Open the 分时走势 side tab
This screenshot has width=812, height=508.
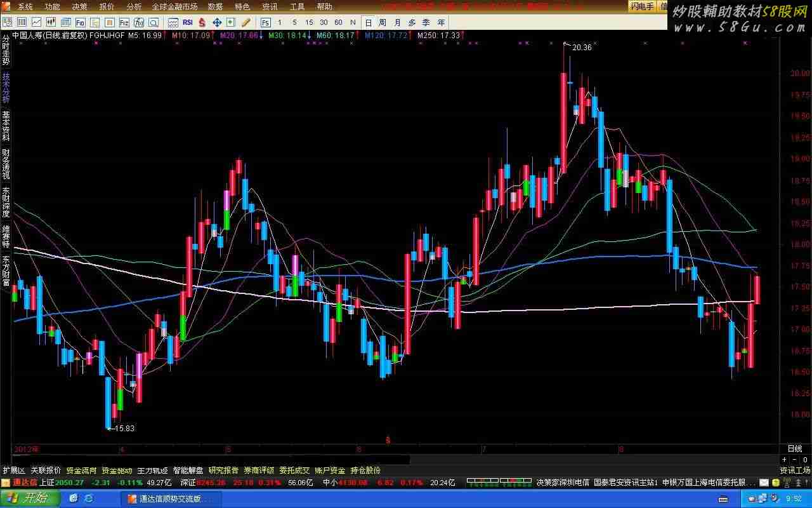(x=6, y=50)
